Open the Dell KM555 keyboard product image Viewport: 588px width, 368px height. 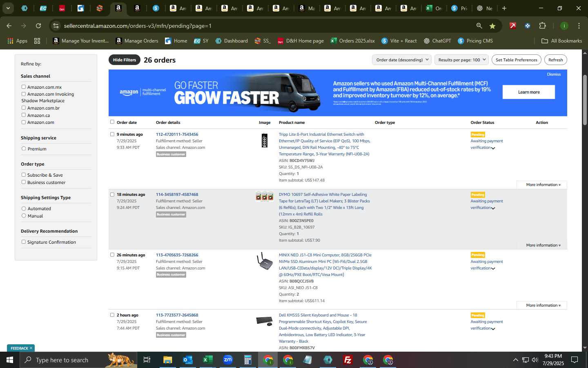[265, 321]
